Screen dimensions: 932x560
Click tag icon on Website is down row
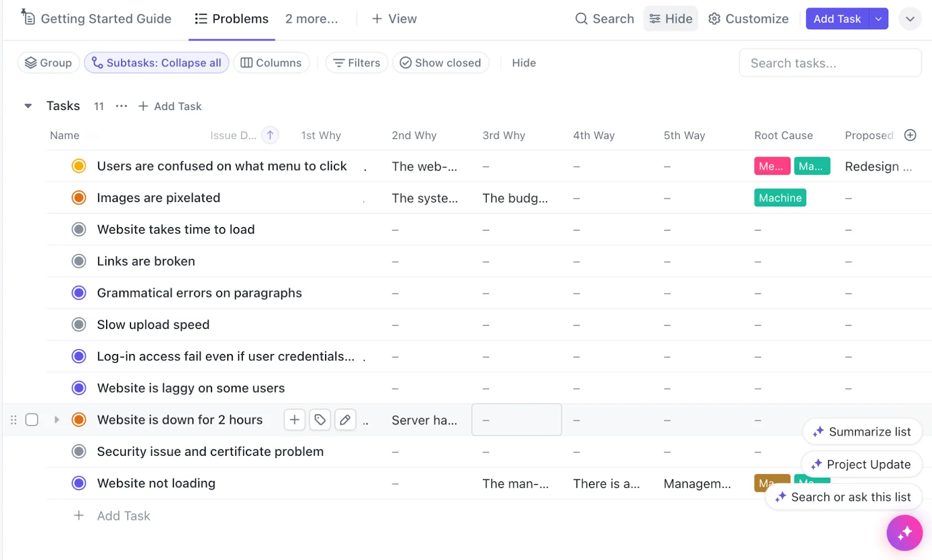click(320, 420)
